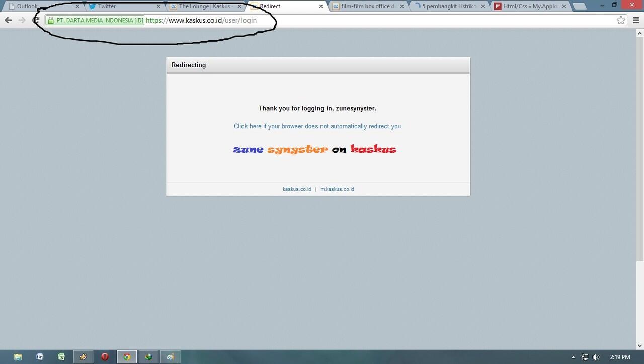Open the Winamp taskbar icon

pyautogui.click(x=84, y=357)
